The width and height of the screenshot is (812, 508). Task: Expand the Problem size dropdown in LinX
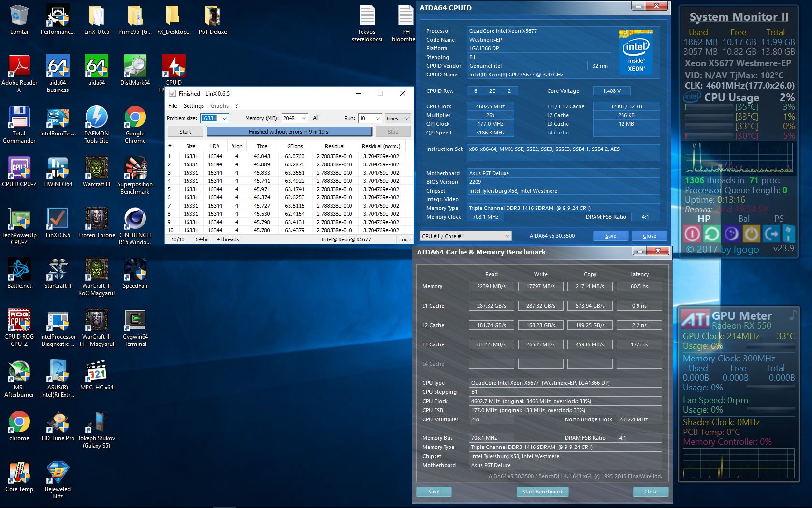(225, 118)
